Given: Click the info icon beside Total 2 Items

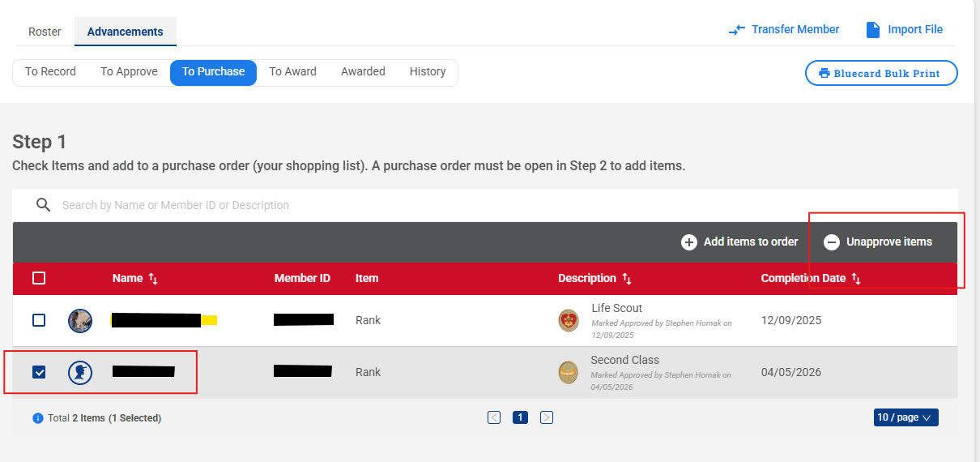Looking at the screenshot, I should tap(37, 418).
